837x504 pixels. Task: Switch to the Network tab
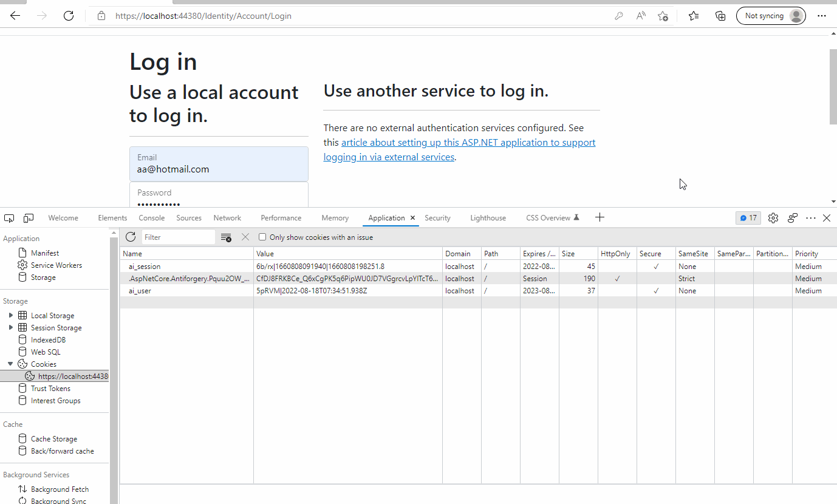coord(227,217)
